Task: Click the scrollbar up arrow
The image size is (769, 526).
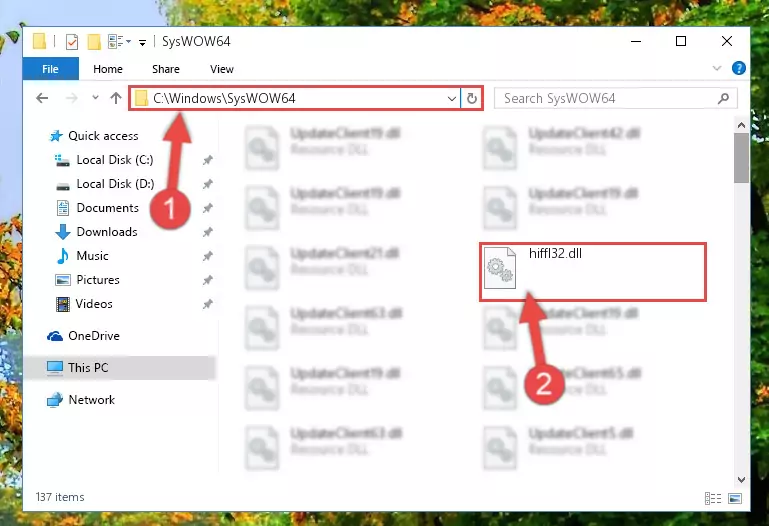Action: (x=741, y=125)
